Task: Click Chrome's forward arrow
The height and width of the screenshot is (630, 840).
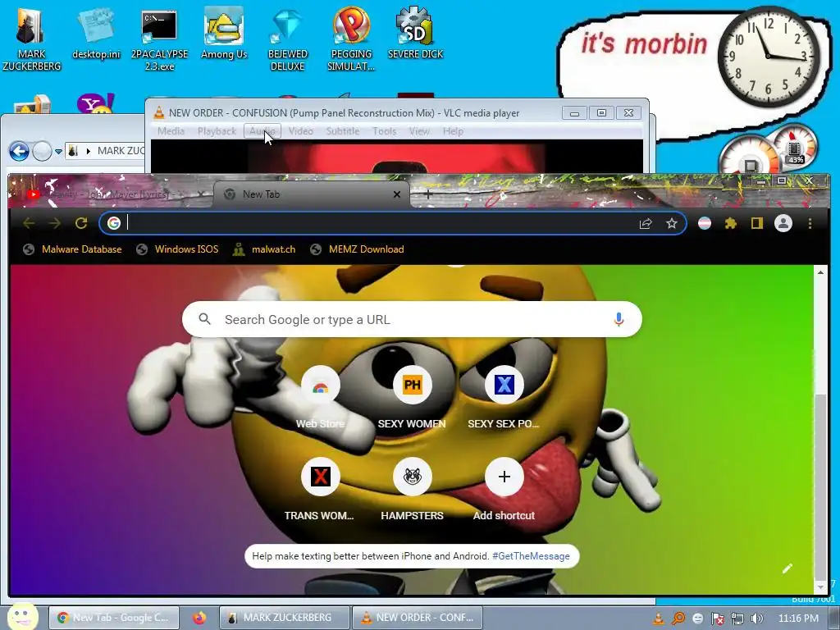Action: coord(55,223)
